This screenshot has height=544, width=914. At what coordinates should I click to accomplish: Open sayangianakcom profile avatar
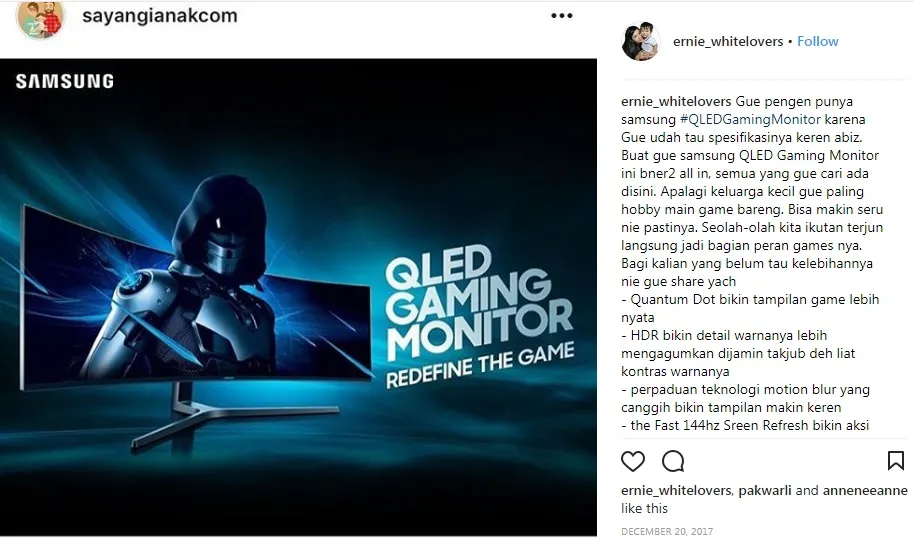[x=40, y=19]
